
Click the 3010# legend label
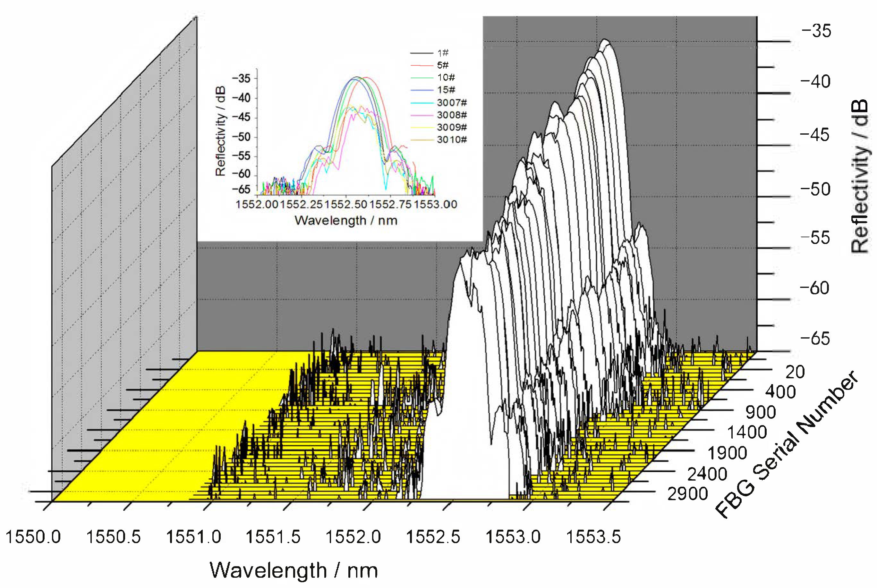click(x=452, y=139)
